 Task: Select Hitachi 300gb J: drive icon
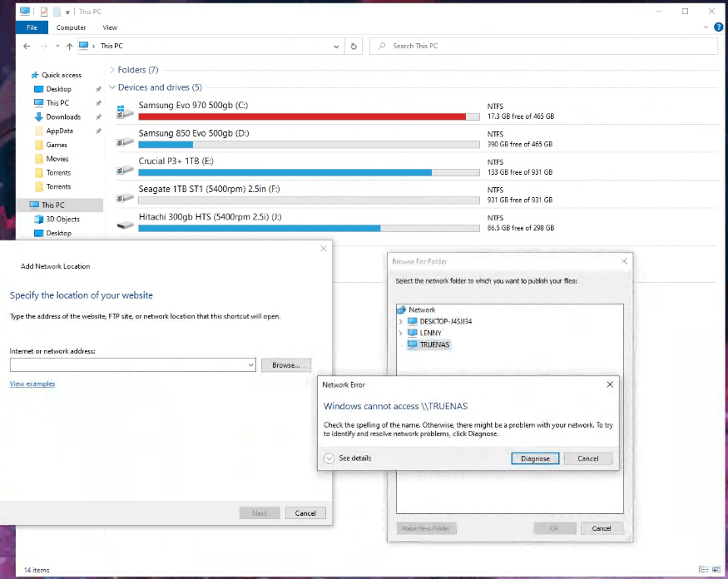125,225
